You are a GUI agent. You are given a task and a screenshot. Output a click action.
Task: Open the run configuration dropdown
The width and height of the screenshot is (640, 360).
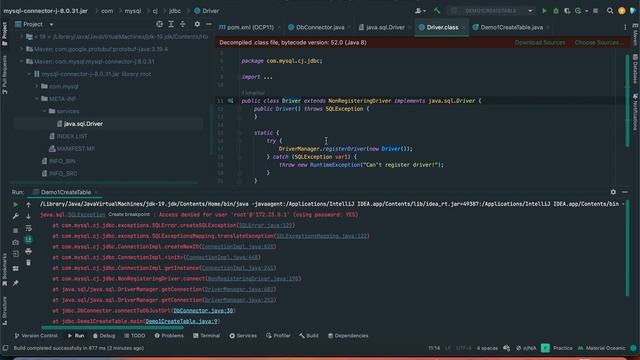pyautogui.click(x=491, y=11)
